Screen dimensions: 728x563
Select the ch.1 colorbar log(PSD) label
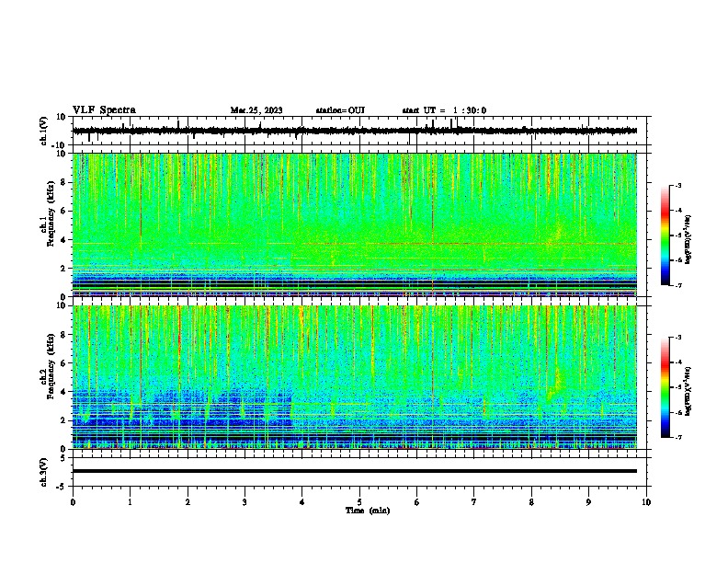click(x=688, y=239)
